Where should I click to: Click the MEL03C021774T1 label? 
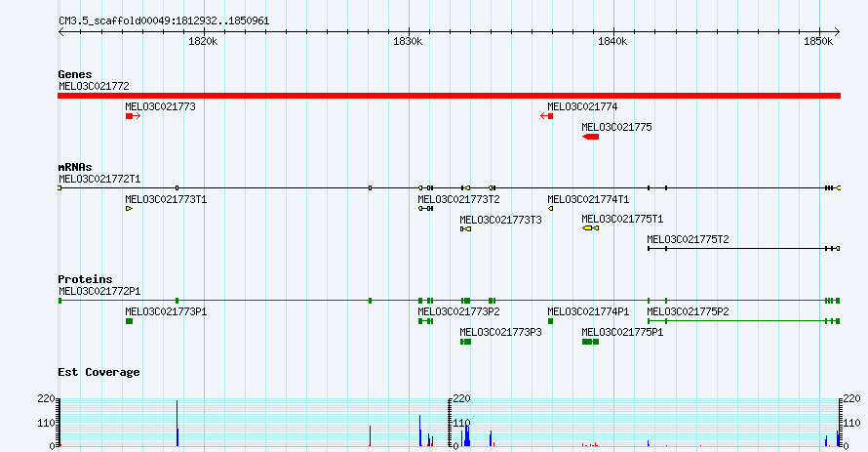588,199
